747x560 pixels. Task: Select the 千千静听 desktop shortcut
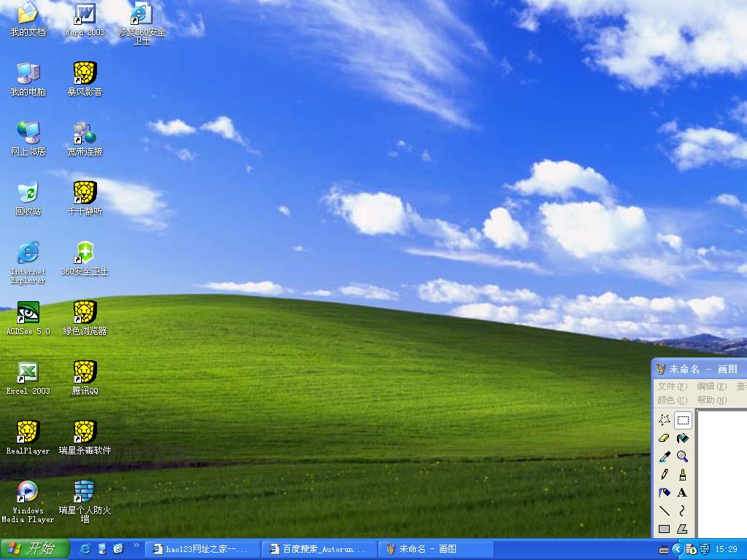point(85,199)
